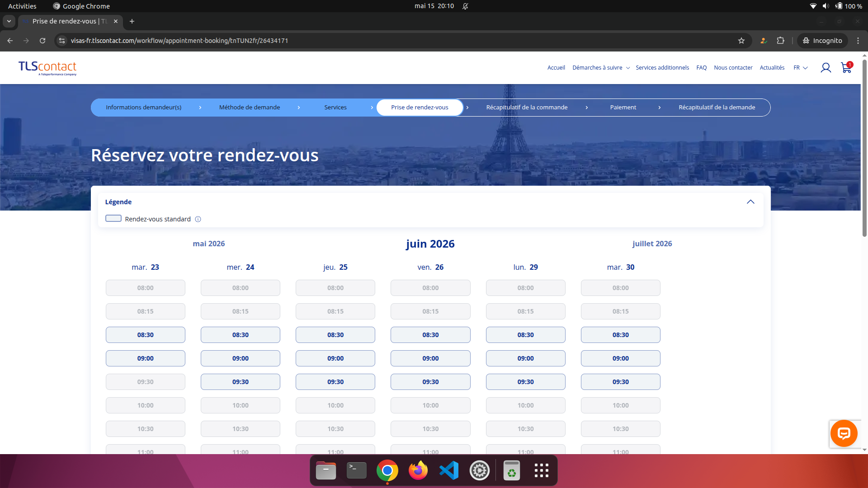The width and height of the screenshot is (868, 488).
Task: Go to Récapitulatif de la commande step
Action: click(527, 108)
